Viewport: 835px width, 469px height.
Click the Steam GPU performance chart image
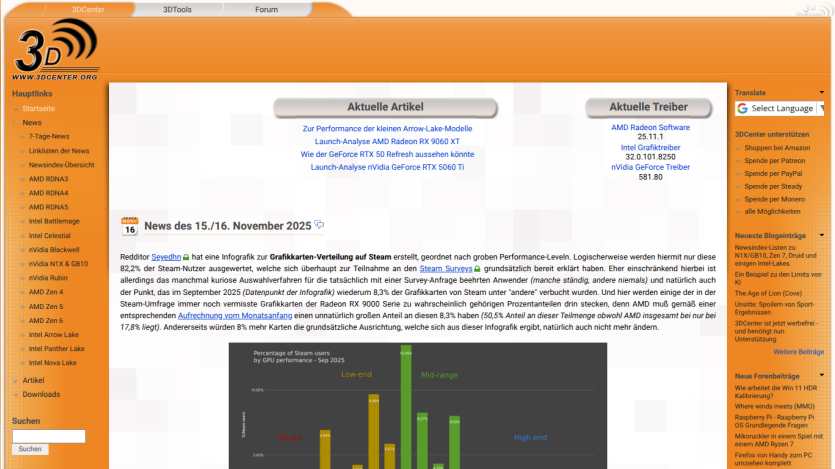click(x=418, y=406)
